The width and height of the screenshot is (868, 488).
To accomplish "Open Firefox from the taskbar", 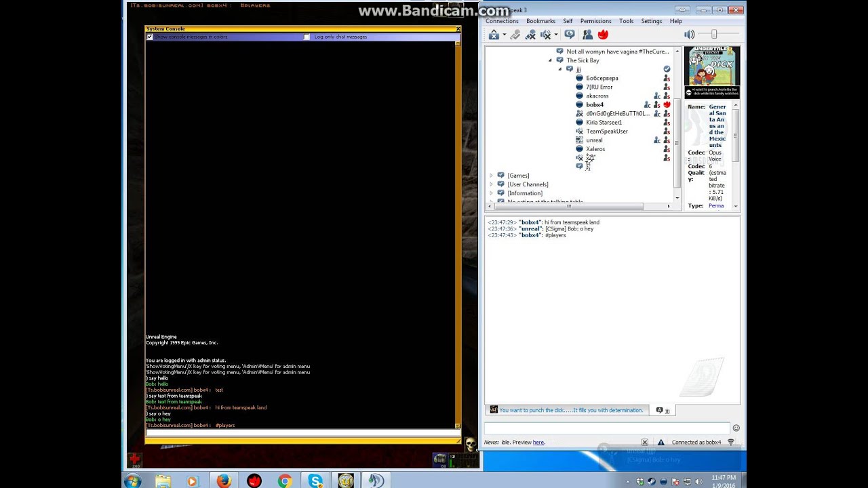I will (224, 481).
